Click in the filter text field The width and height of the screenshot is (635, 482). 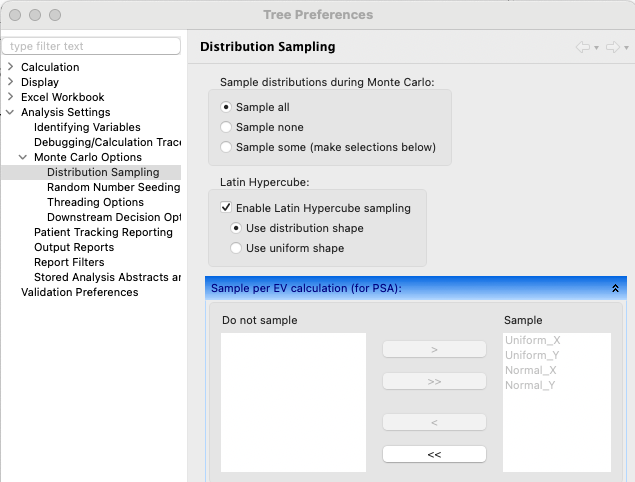[92, 46]
